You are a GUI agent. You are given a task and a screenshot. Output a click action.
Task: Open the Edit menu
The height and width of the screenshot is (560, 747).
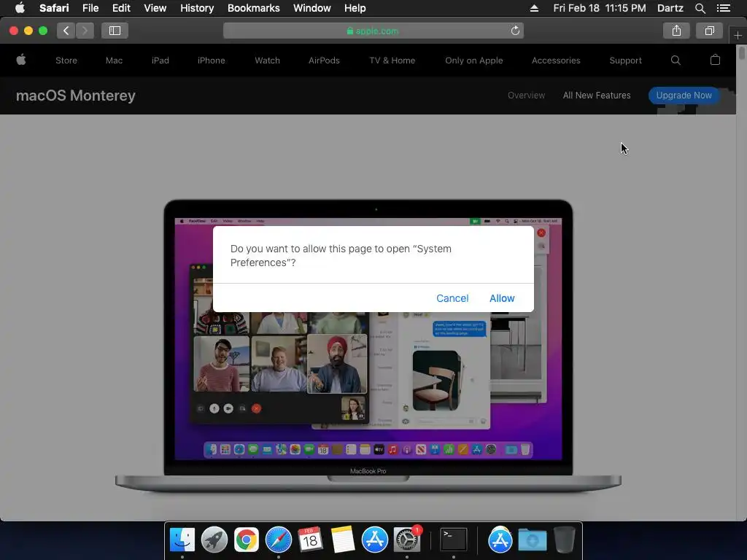[x=121, y=8]
